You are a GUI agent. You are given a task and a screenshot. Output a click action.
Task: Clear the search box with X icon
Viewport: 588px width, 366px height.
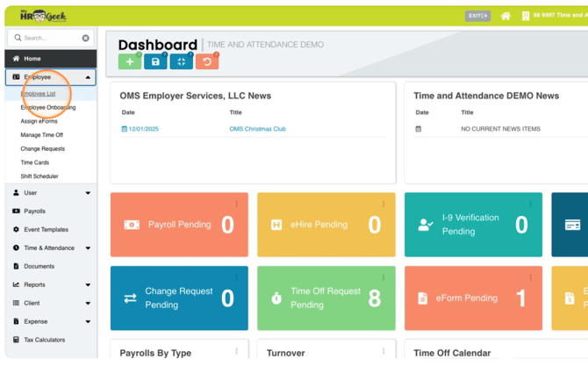coord(85,38)
